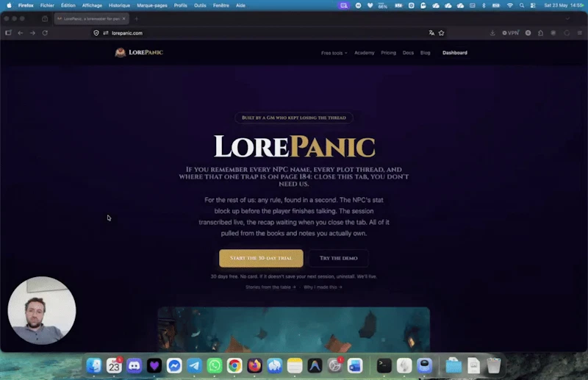Open Calendar from the Dock
This screenshot has width=588, height=380.
(x=114, y=365)
